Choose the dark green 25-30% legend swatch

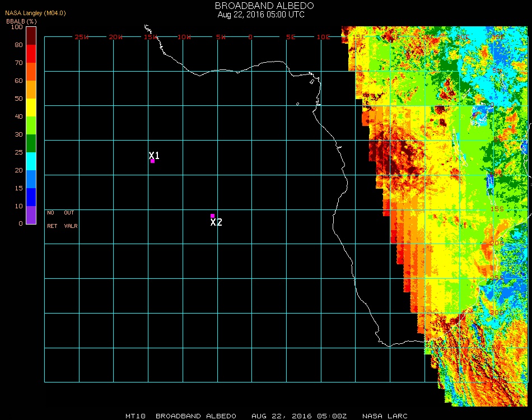tap(31, 143)
